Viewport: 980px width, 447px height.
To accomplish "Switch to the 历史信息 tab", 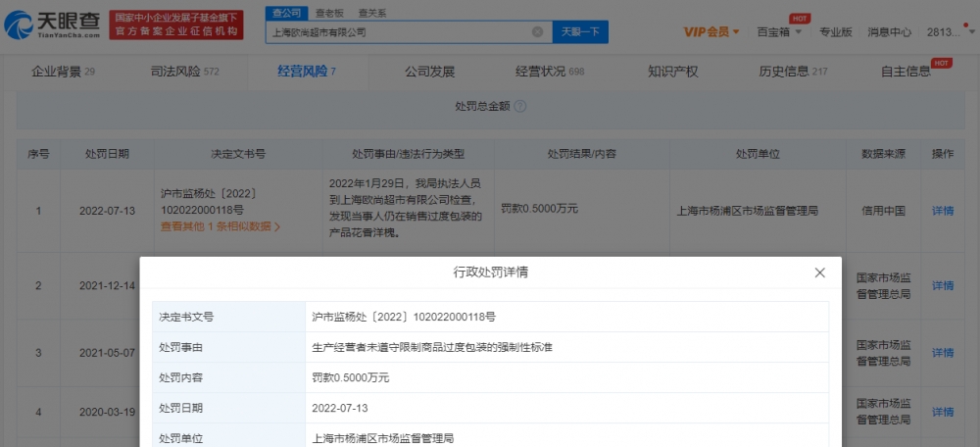I will (793, 72).
